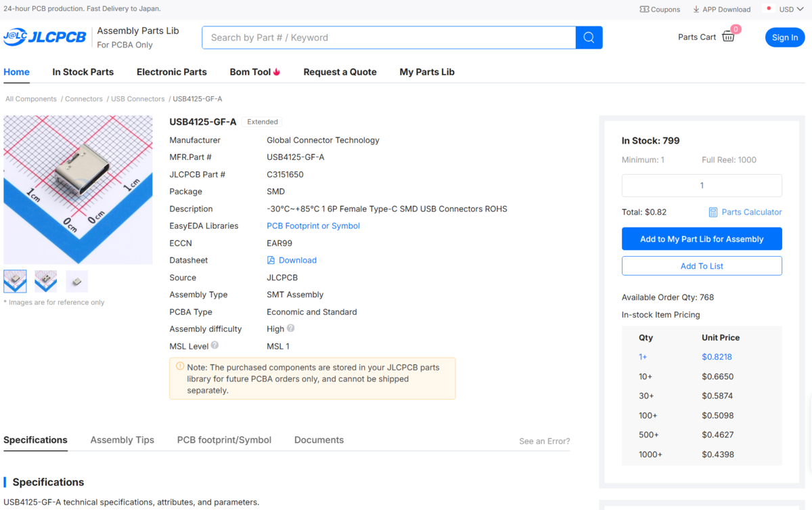Screen dimensions: 812x510
Task: Click the Datasheet PDF download icon
Action: pyautogui.click(x=271, y=260)
